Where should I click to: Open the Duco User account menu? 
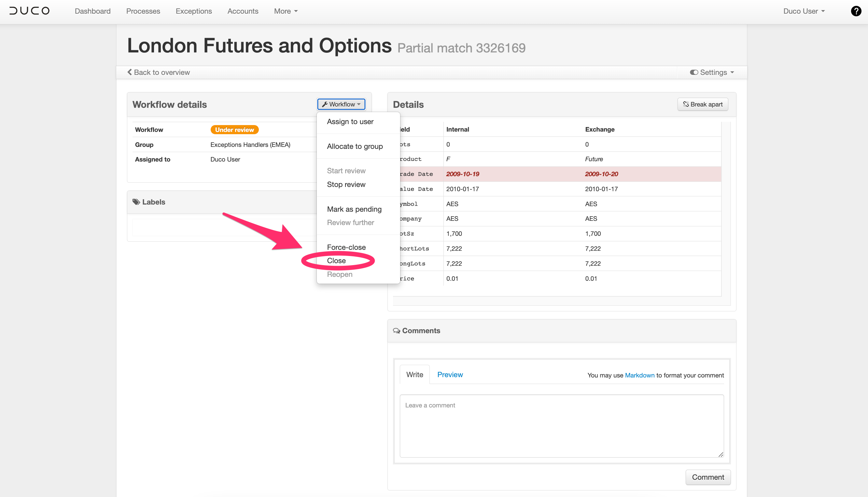click(x=804, y=11)
